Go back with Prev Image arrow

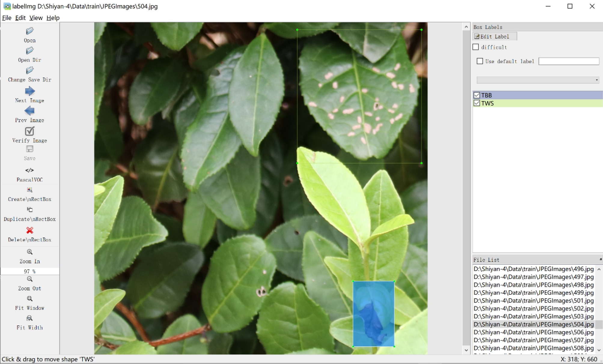pyautogui.click(x=29, y=111)
